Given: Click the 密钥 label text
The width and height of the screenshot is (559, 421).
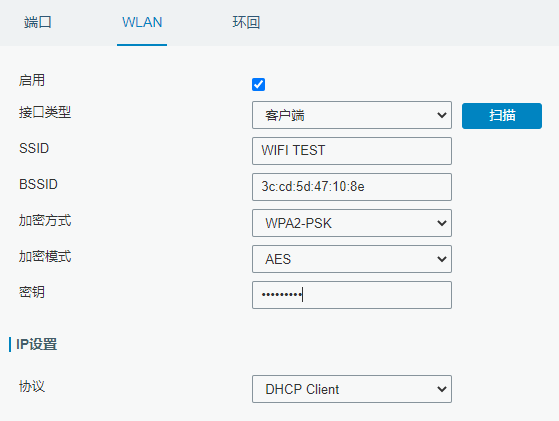Looking at the screenshot, I should (x=32, y=292).
